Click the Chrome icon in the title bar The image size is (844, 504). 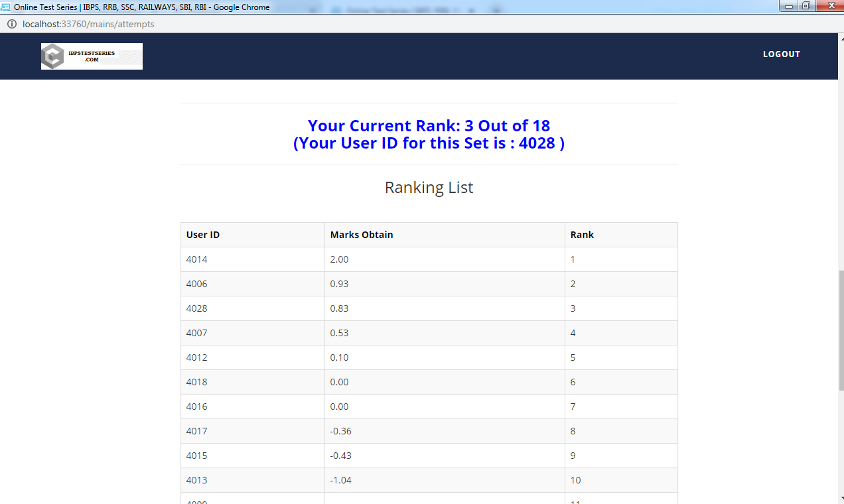(6, 7)
